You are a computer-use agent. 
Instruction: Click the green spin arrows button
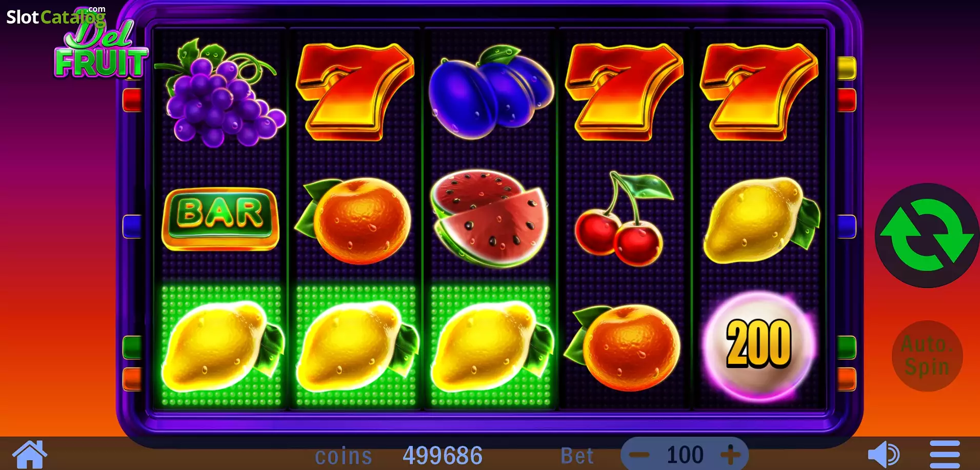point(927,235)
